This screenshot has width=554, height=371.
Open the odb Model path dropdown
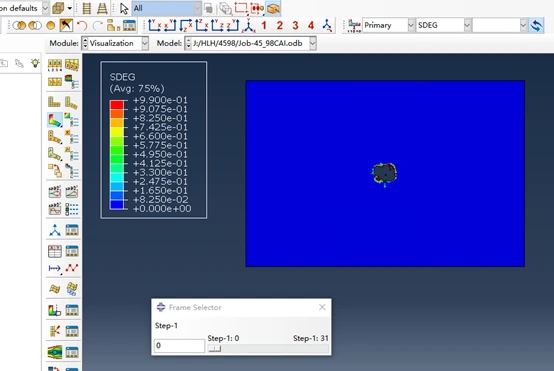click(250, 43)
